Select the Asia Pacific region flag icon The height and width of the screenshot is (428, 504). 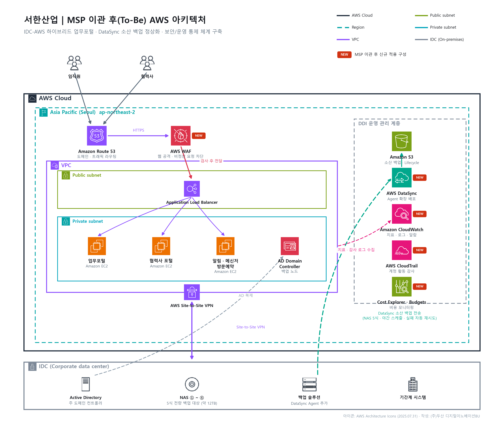[43, 112]
